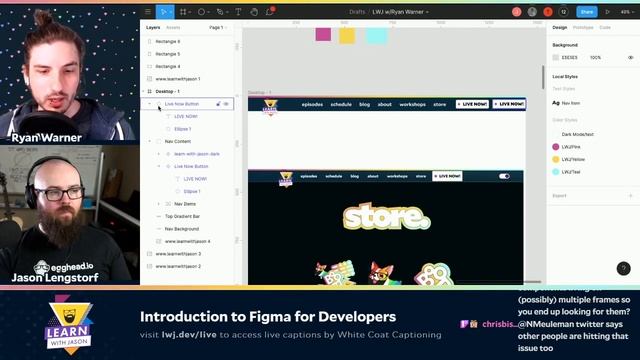The width and height of the screenshot is (640, 360).
Task: Select the Move tool arrow
Action: click(163, 12)
